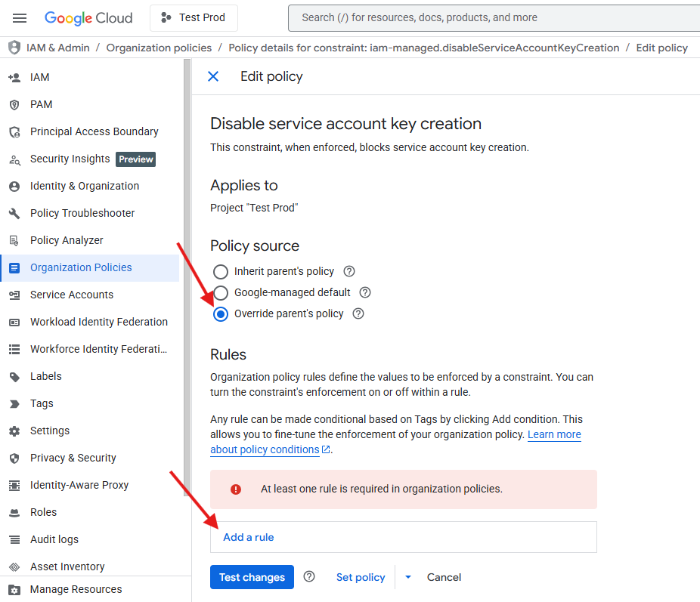The height and width of the screenshot is (602, 700).
Task: Click the Labels tag icon
Action: tap(14, 377)
